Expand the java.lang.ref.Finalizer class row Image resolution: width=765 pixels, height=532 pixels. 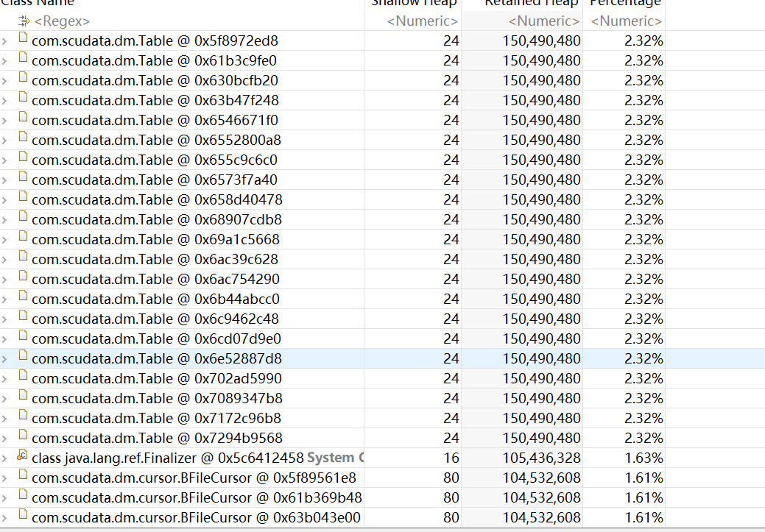[4, 459]
